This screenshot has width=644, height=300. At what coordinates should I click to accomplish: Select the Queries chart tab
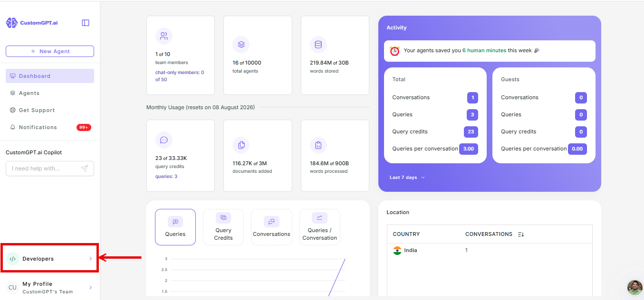175,227
